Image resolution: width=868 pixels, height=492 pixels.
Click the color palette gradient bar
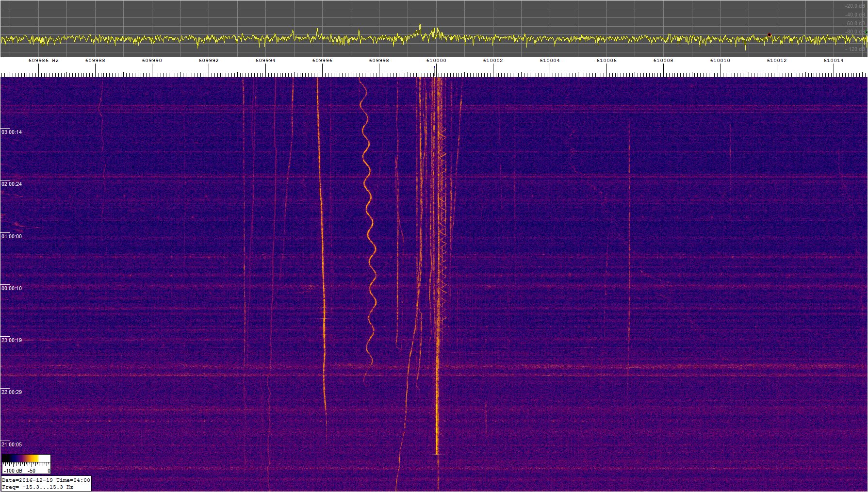pos(26,458)
